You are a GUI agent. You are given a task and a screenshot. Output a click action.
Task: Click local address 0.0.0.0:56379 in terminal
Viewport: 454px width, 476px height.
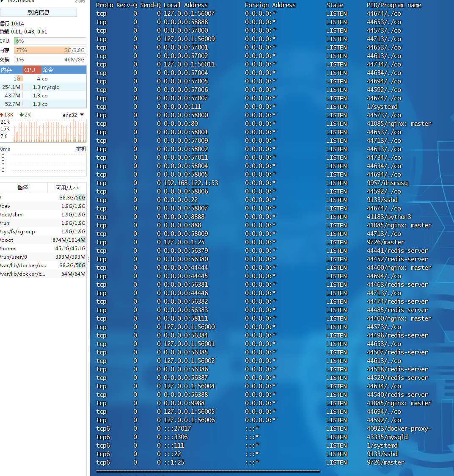(186, 251)
